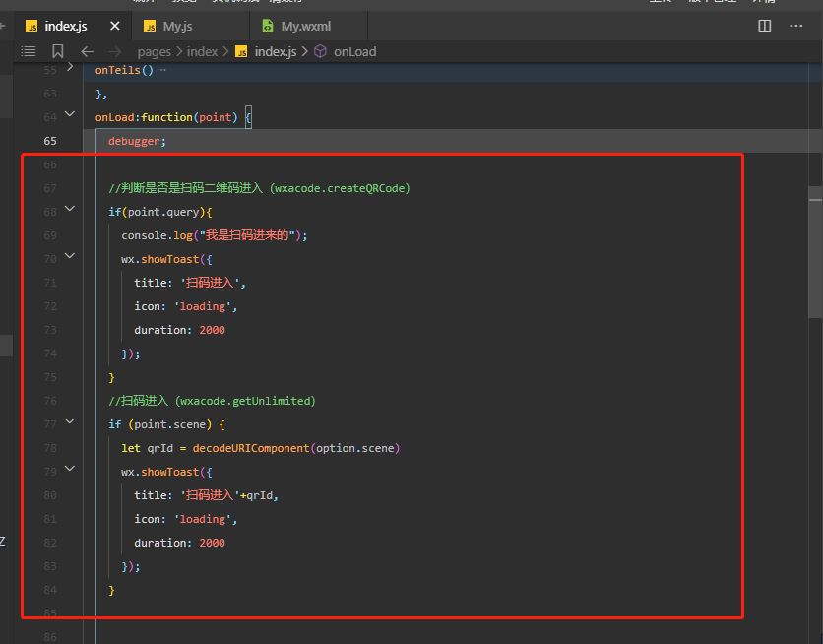This screenshot has width=823, height=644.
Task: Click the icon: 'loading' text on line 81
Action: (x=186, y=519)
